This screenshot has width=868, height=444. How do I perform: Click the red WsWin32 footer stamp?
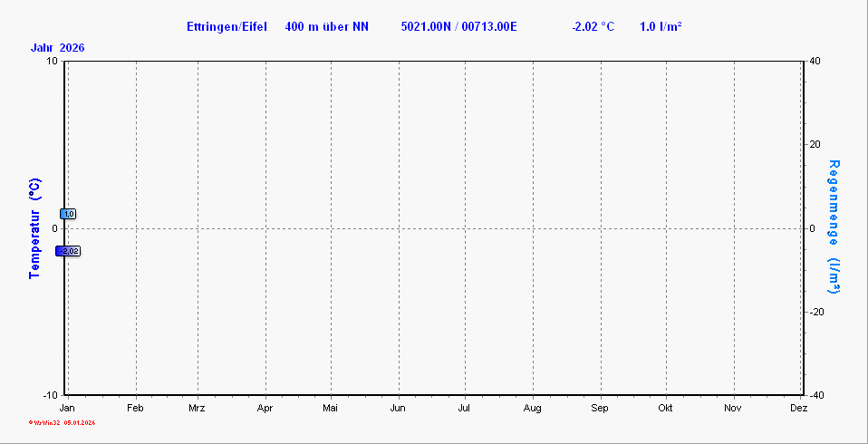pos(62,423)
